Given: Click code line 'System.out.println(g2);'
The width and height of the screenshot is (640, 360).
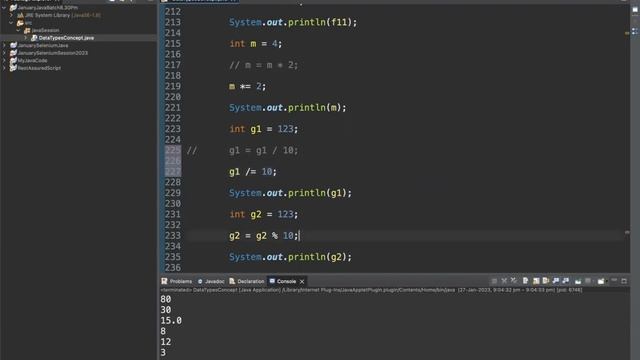Looking at the screenshot, I should pos(290,257).
